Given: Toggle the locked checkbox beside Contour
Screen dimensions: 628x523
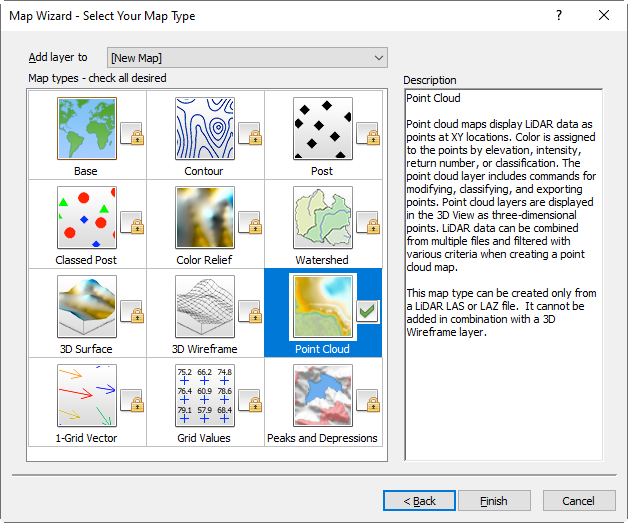Looking at the screenshot, I should [249, 134].
